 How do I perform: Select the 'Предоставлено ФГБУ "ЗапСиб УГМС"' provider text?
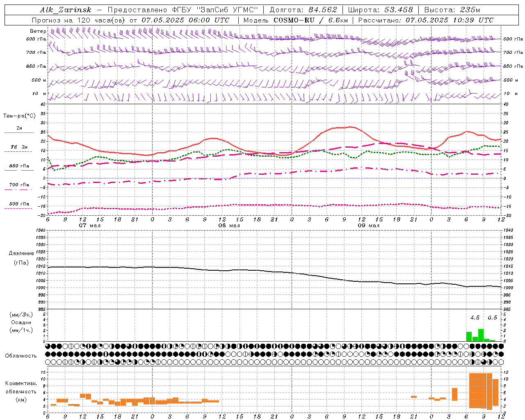(x=183, y=10)
